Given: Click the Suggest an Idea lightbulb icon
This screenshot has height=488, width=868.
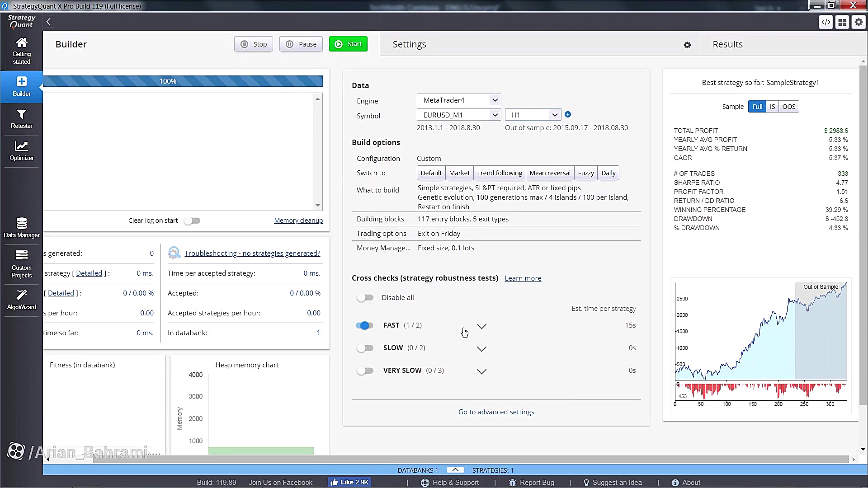Looking at the screenshot, I should pyautogui.click(x=586, y=483).
